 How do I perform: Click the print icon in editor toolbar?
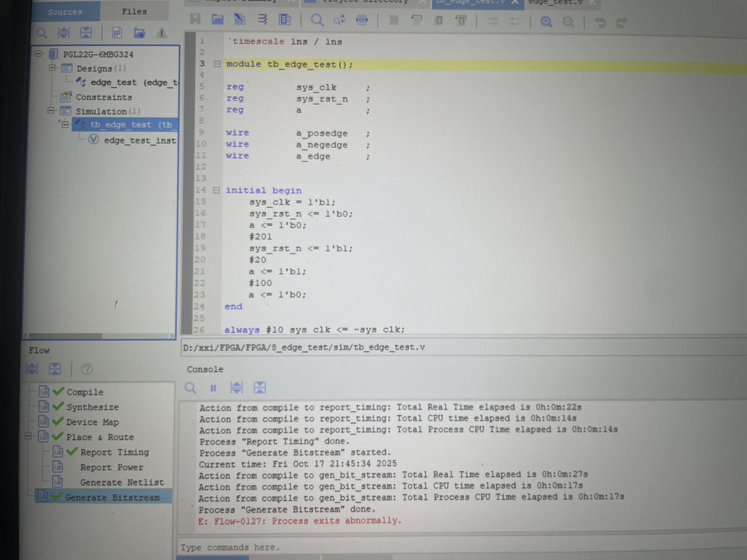click(x=362, y=21)
